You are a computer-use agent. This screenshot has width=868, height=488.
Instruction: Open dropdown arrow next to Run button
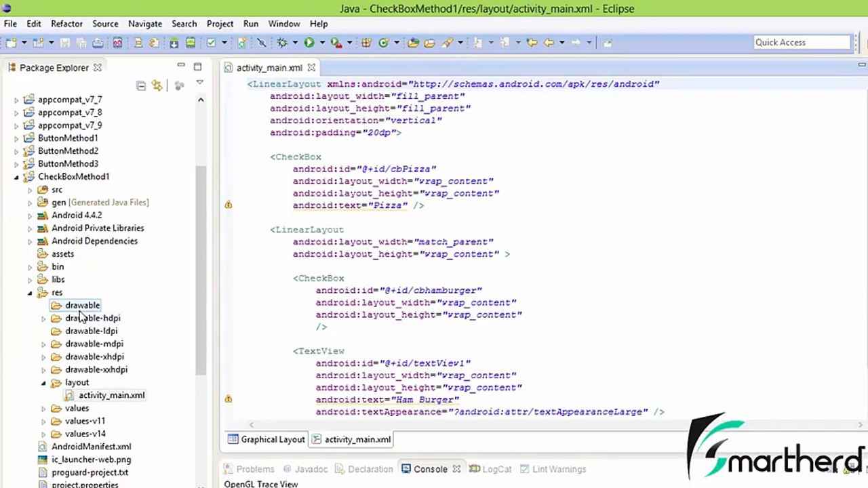[322, 43]
